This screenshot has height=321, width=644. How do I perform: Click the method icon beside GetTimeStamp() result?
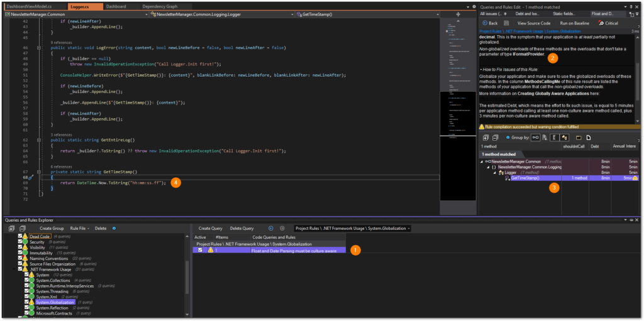pos(508,178)
